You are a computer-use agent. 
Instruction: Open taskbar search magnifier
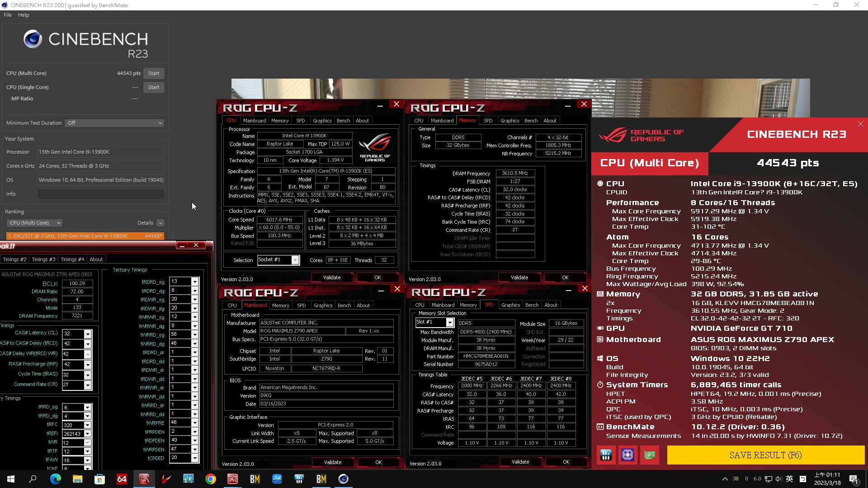pos(33,479)
